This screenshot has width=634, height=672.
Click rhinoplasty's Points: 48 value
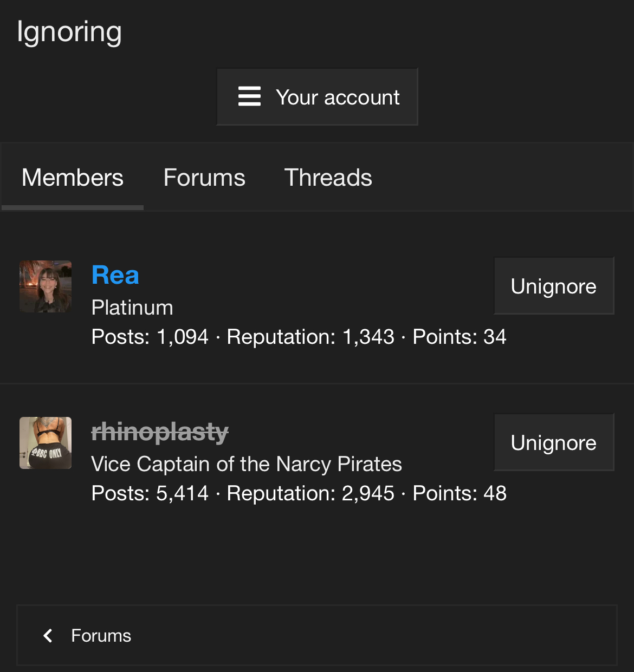[460, 493]
